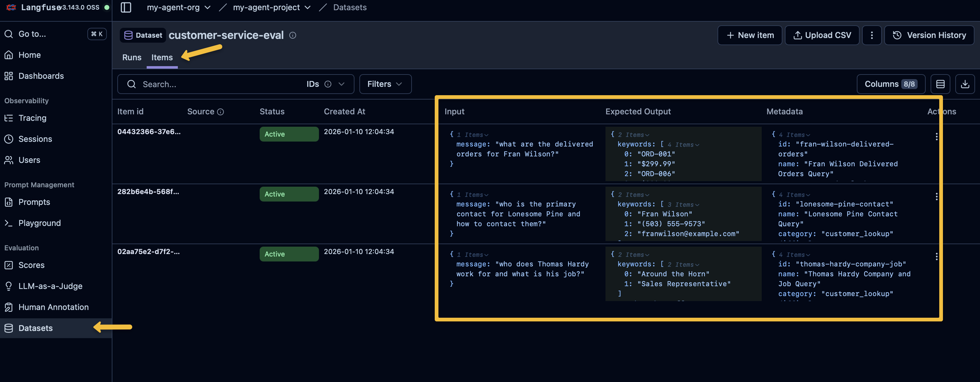Image resolution: width=980 pixels, height=382 pixels.
Task: Select the Items tab
Action: [162, 57]
